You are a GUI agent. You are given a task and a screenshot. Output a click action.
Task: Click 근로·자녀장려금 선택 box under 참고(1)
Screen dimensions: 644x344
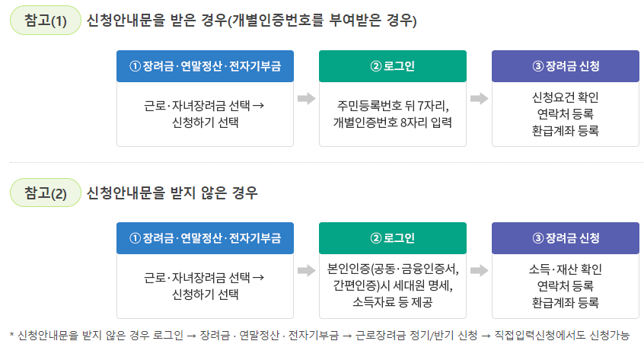pyautogui.click(x=205, y=114)
